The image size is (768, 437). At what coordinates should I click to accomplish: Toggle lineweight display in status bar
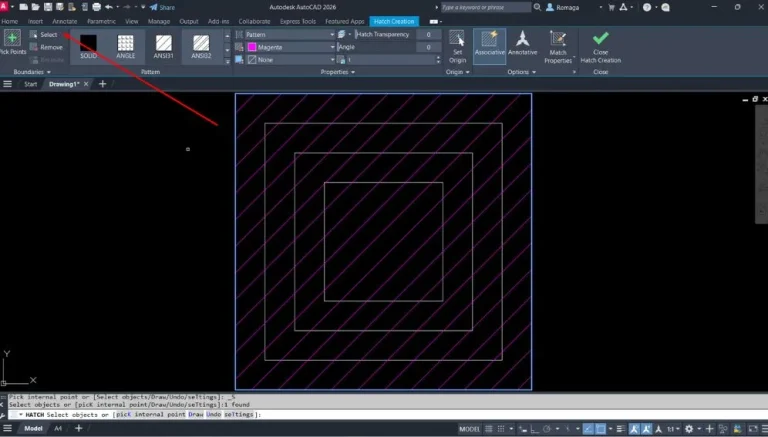click(621, 429)
